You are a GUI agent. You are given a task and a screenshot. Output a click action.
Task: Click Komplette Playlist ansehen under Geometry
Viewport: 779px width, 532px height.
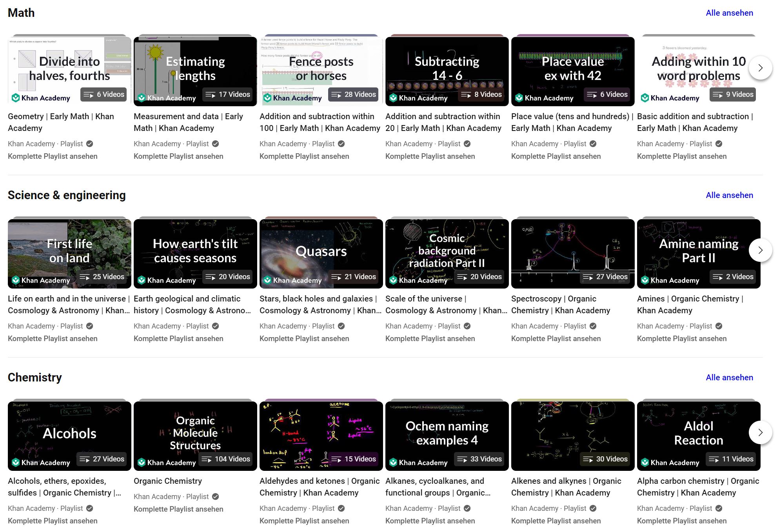click(x=53, y=156)
